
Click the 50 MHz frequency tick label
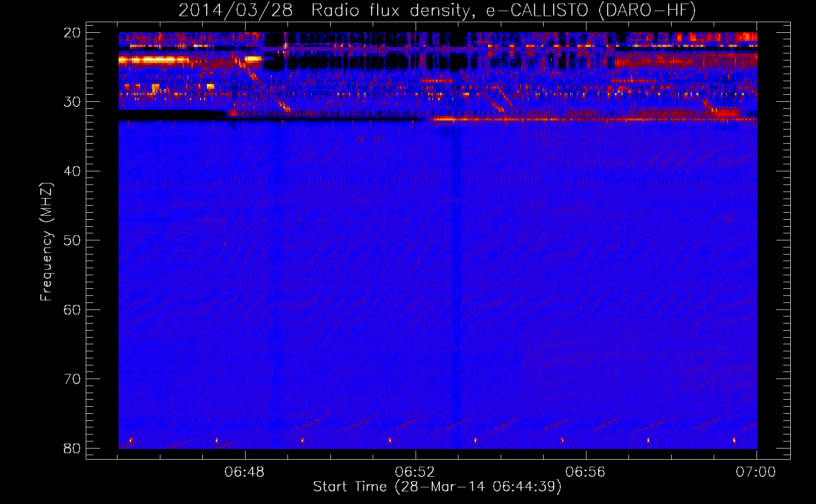(x=72, y=240)
